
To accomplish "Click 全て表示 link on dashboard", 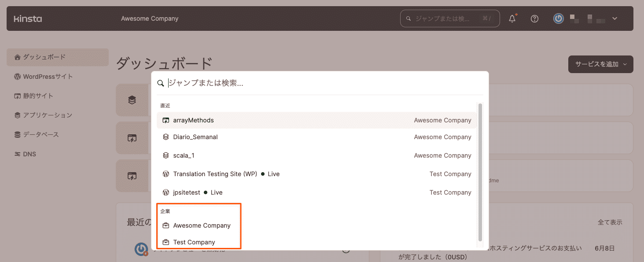I will [x=610, y=222].
